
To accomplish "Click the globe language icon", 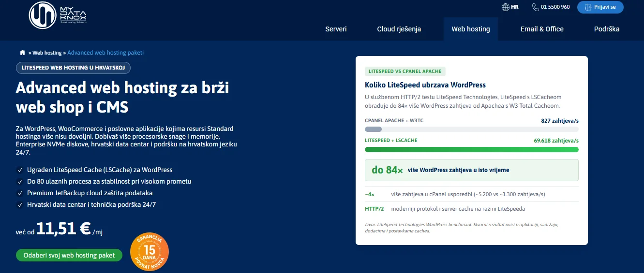I will coord(506,7).
